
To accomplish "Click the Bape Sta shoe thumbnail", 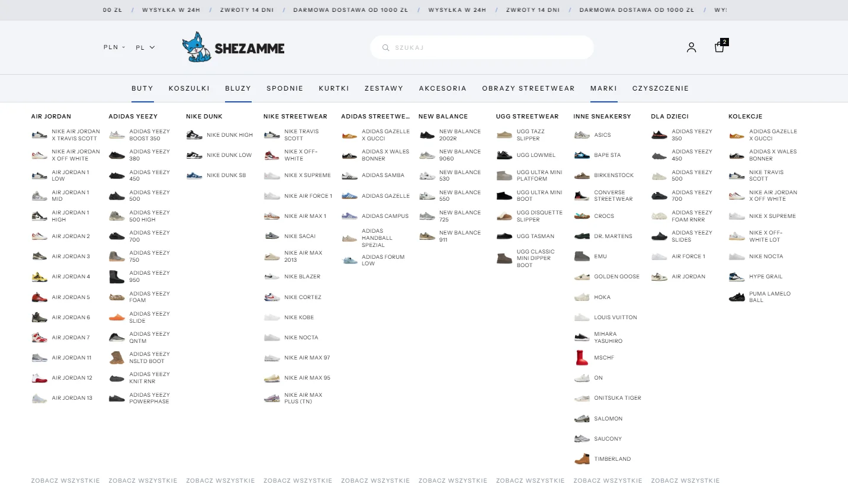I will (582, 155).
